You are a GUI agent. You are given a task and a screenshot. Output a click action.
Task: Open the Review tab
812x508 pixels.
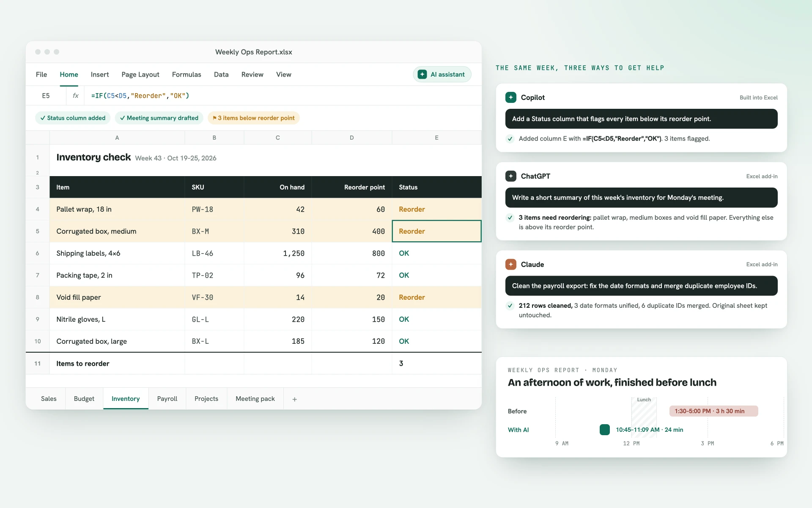(x=252, y=75)
